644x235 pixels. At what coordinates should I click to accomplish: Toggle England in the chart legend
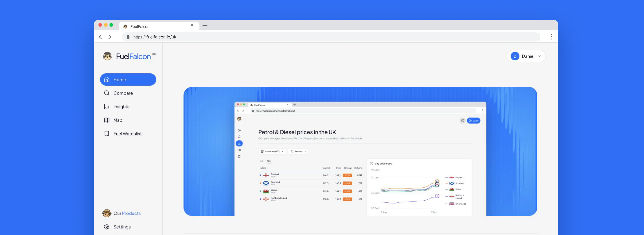(x=454, y=177)
